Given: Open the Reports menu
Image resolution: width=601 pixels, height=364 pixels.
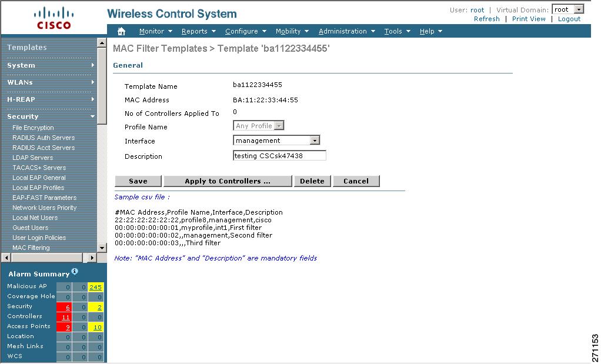Looking at the screenshot, I should (x=199, y=31).
